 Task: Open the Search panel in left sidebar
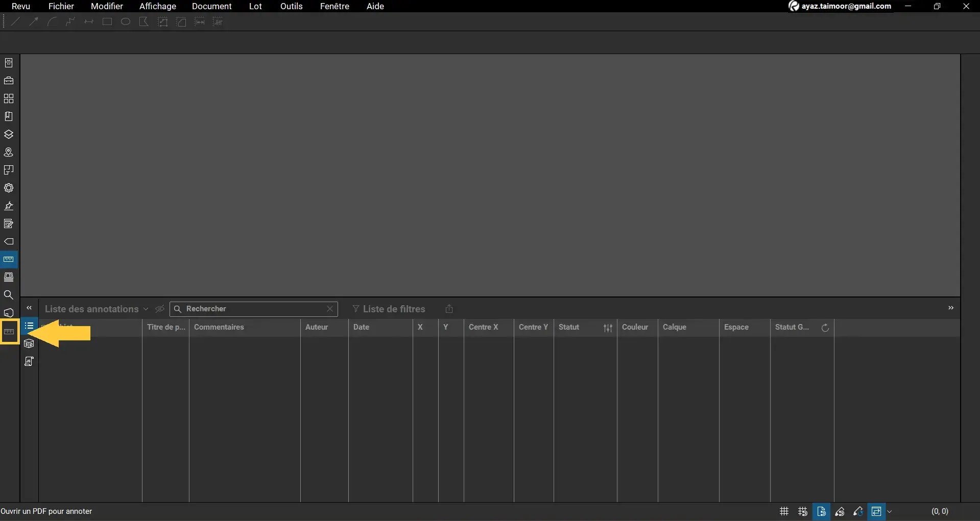coord(9,294)
